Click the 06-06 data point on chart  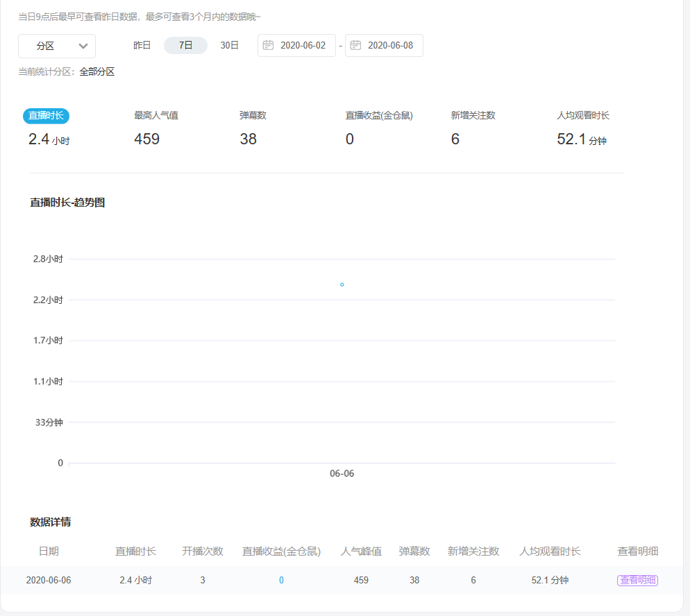pyautogui.click(x=342, y=284)
